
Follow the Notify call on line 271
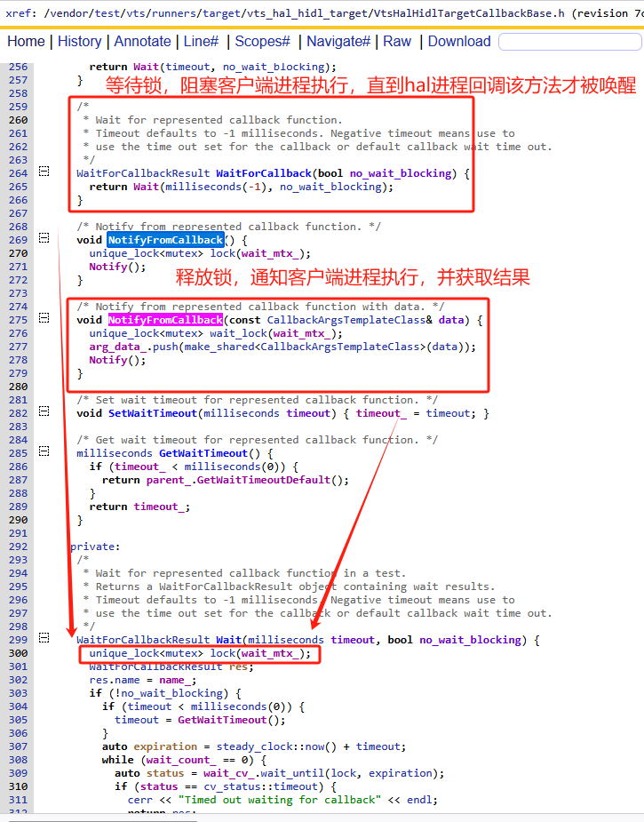coord(108,267)
